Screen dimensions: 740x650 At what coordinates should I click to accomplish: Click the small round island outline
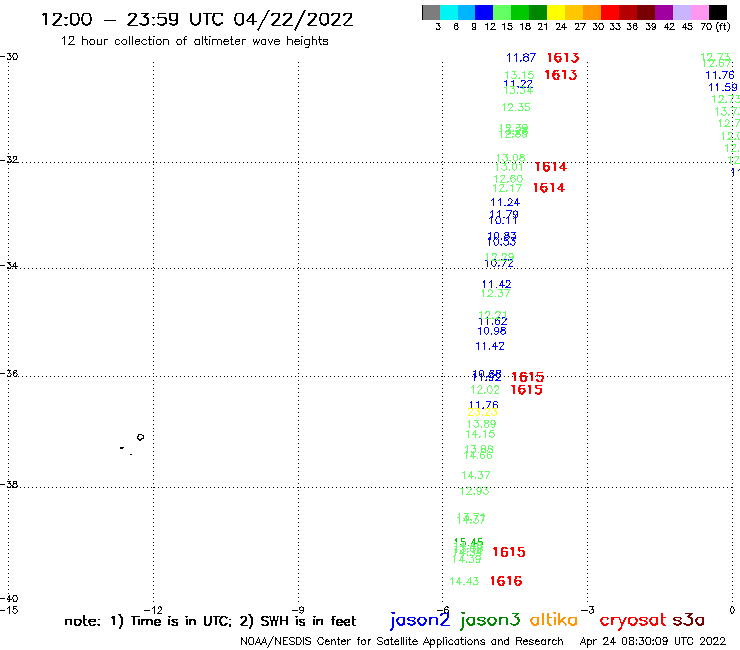click(140, 437)
